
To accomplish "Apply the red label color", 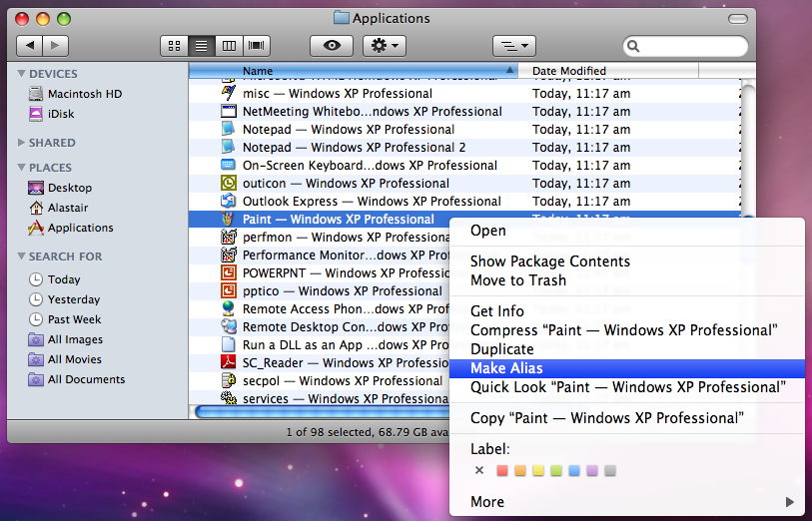I will [x=501, y=470].
